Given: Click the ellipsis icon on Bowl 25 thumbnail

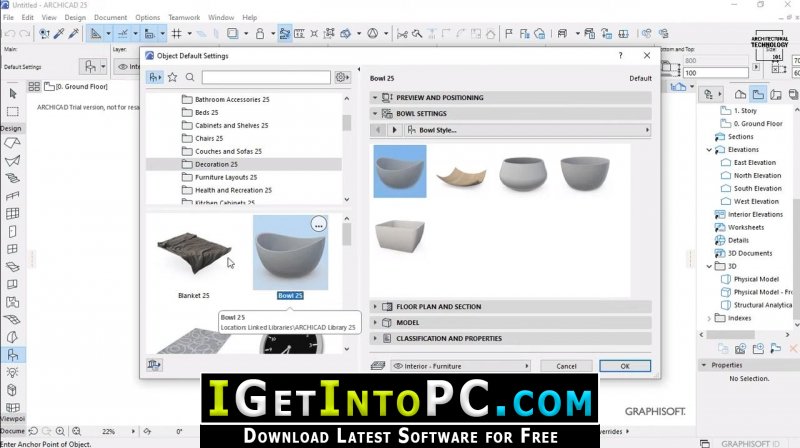Looking at the screenshot, I should [318, 225].
